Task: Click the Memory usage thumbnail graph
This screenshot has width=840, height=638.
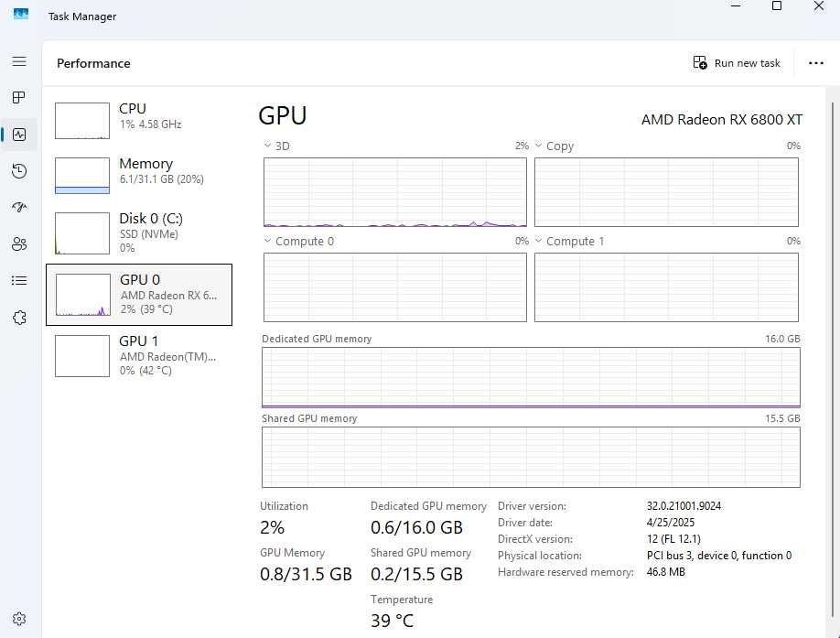Action: click(82, 176)
